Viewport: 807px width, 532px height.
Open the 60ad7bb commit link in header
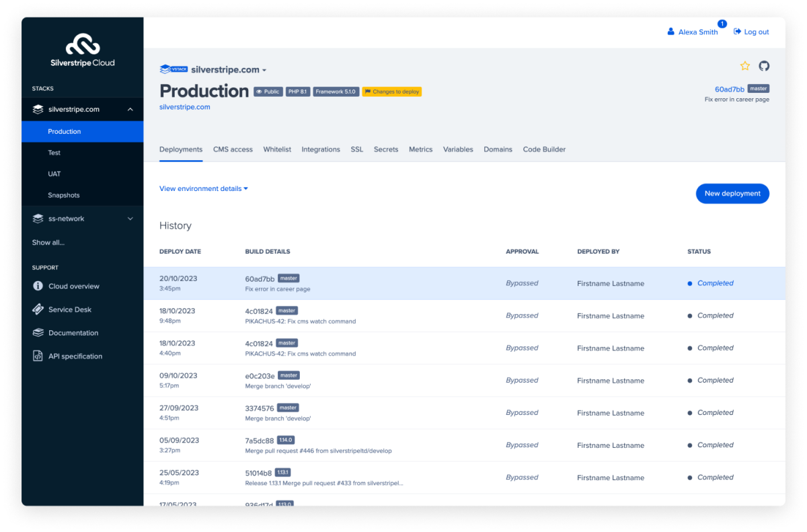pyautogui.click(x=730, y=89)
